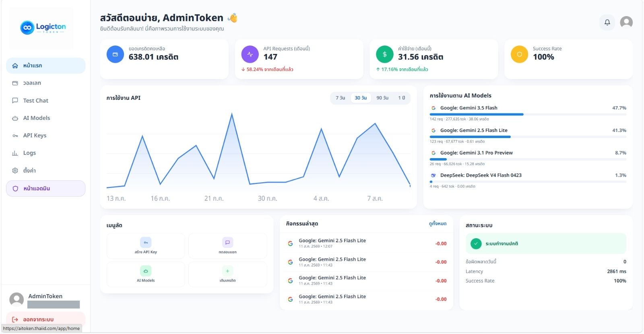Click the Google icon beside Gemini 3.1 Pro Preview

click(433, 153)
